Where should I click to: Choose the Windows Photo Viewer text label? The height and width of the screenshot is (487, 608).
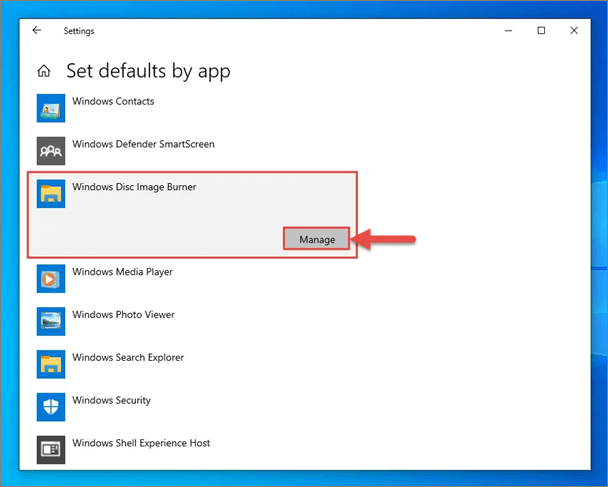point(123,315)
